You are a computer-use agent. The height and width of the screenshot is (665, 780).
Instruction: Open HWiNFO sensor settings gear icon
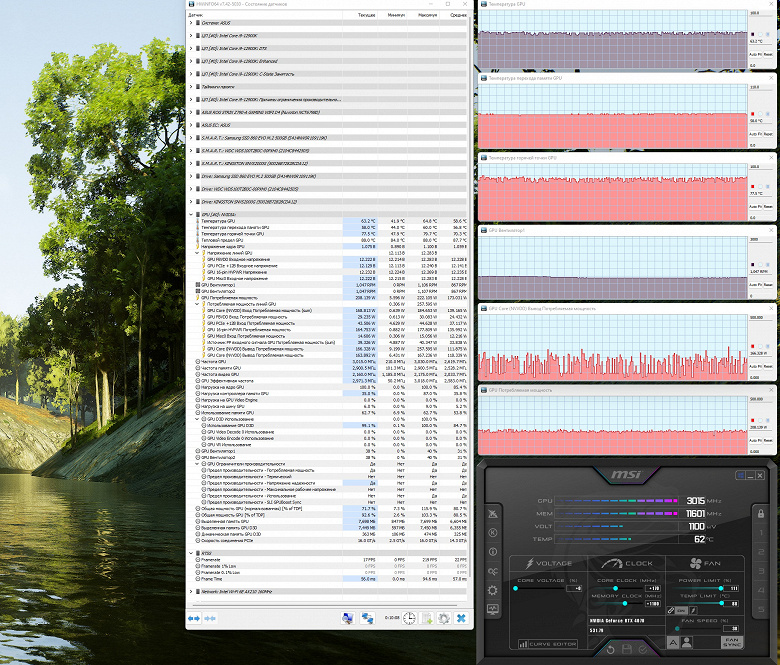tap(444, 618)
